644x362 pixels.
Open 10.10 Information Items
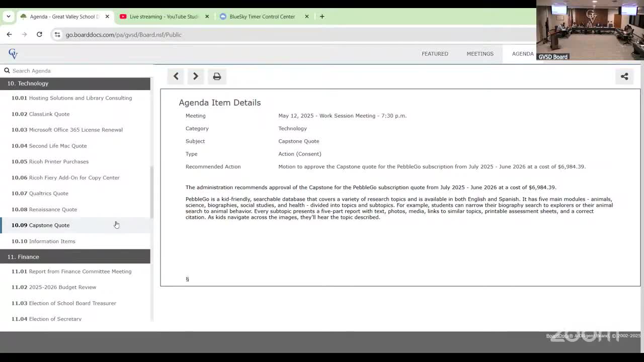pos(75,241)
